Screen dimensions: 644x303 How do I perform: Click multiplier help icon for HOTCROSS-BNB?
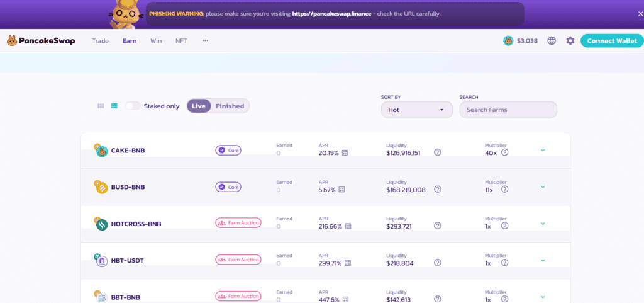point(504,226)
